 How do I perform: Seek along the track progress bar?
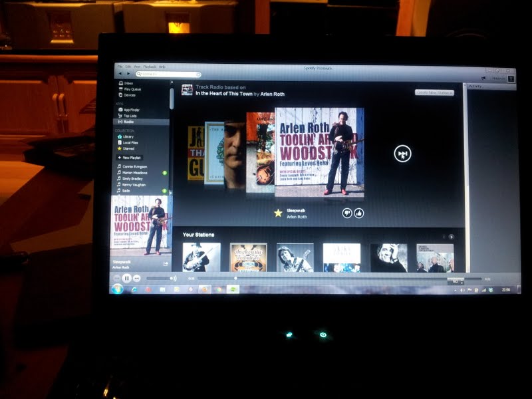(339, 279)
